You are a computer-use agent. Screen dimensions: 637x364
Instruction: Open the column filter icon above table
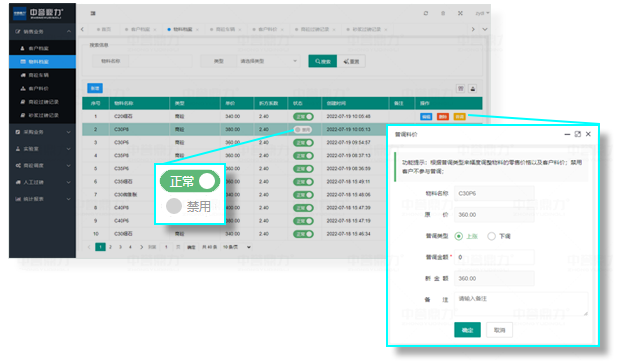point(460,89)
